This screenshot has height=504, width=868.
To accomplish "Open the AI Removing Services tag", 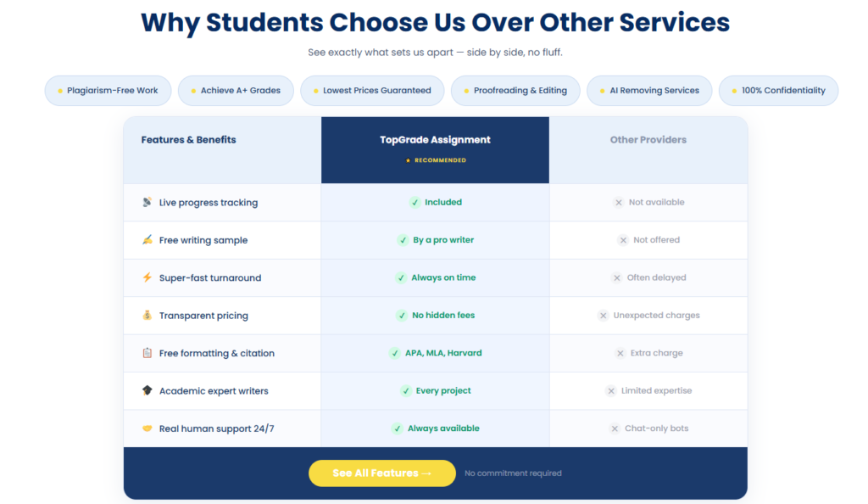I will click(x=649, y=91).
